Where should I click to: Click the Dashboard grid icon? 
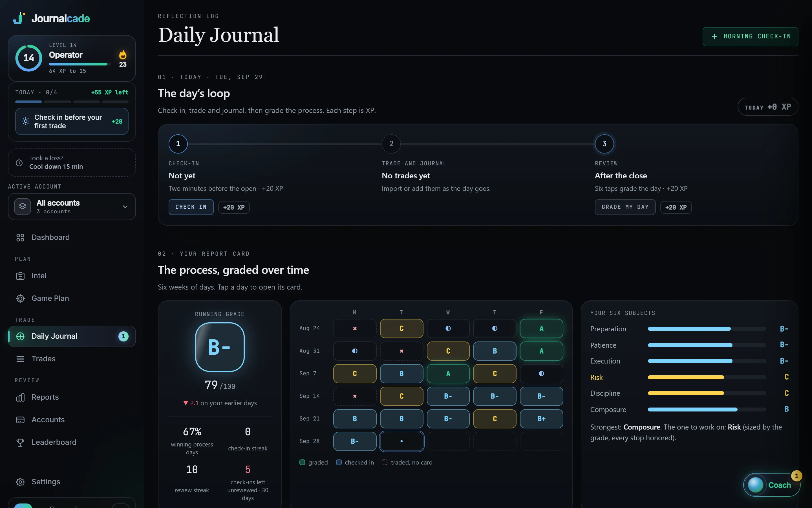[x=20, y=238]
